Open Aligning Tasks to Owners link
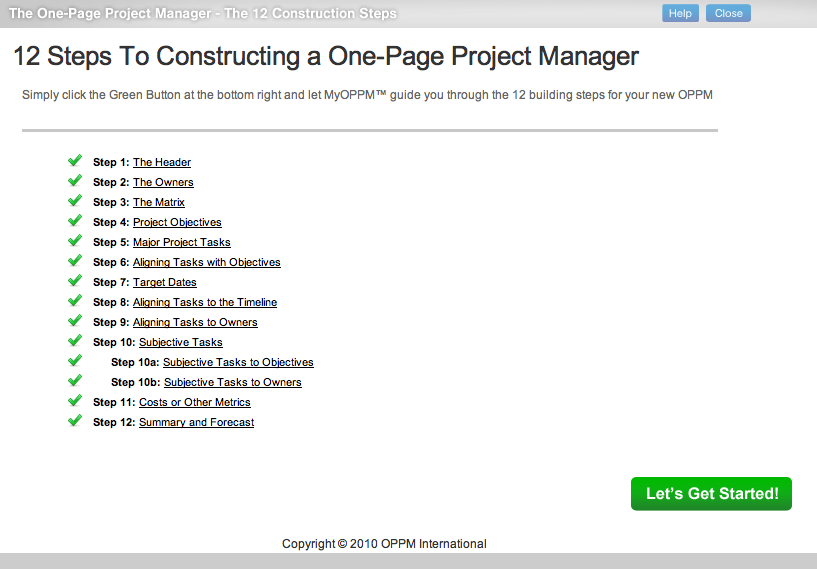Screen dimensions: 817x569 pyautogui.click(x=195, y=322)
